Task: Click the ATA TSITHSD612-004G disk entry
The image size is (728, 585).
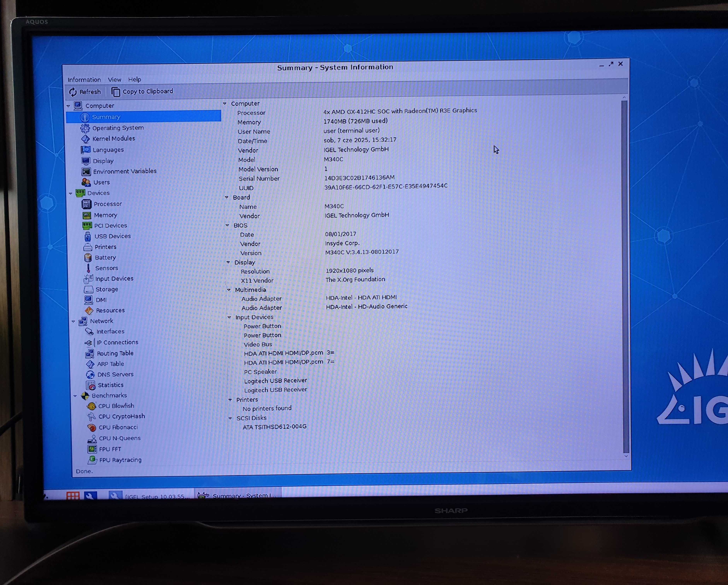Action: (274, 427)
